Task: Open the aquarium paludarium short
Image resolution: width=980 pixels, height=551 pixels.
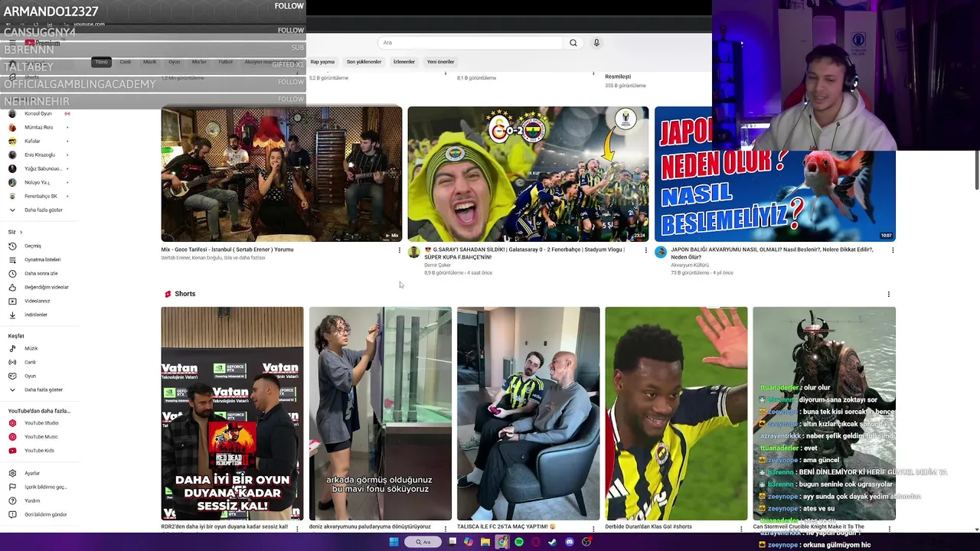Action: pos(380,413)
